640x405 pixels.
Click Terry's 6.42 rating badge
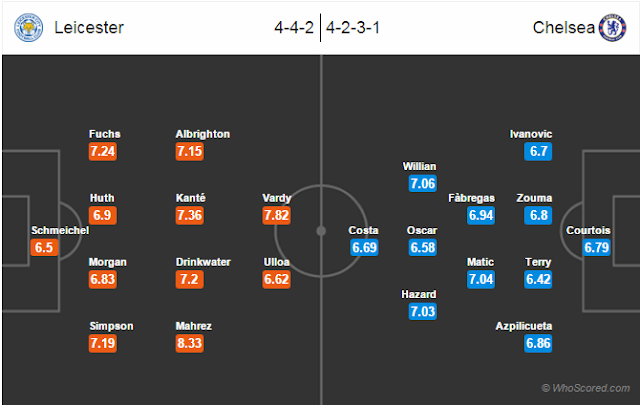pyautogui.click(x=538, y=279)
